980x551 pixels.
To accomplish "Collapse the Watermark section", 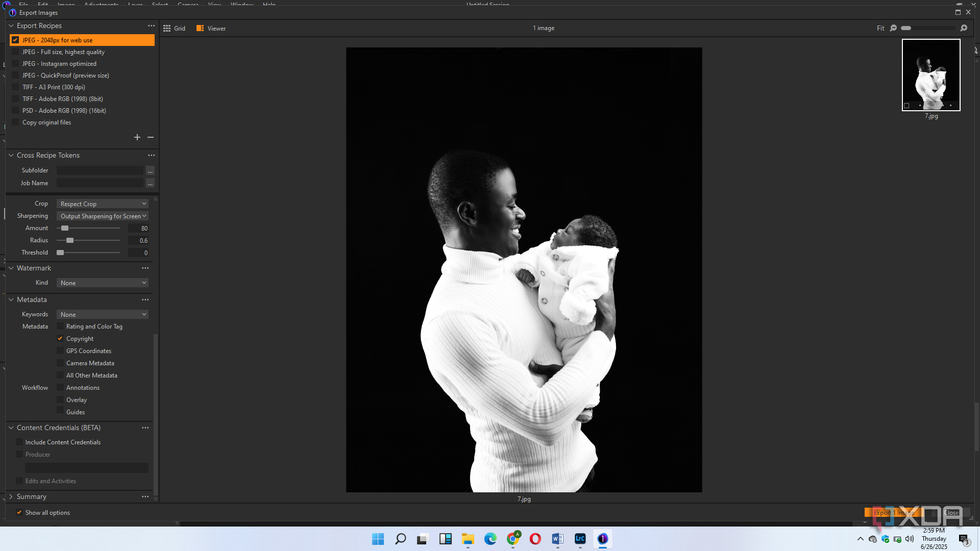I will [x=11, y=268].
